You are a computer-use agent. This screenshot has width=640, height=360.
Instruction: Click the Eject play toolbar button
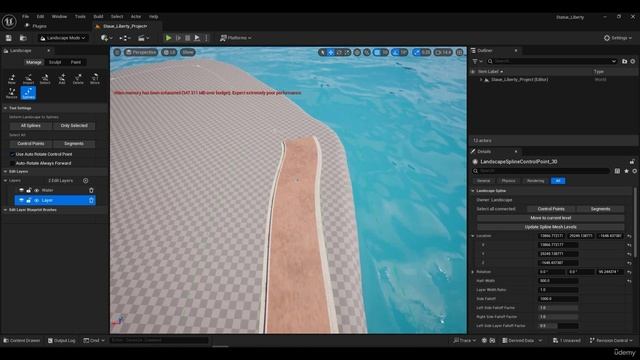(197, 38)
